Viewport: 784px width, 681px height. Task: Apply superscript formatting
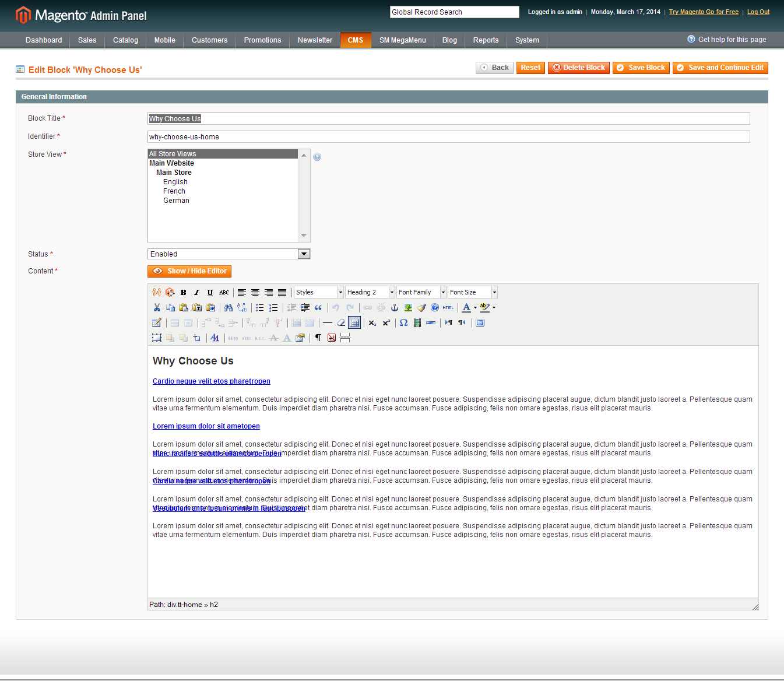point(386,323)
